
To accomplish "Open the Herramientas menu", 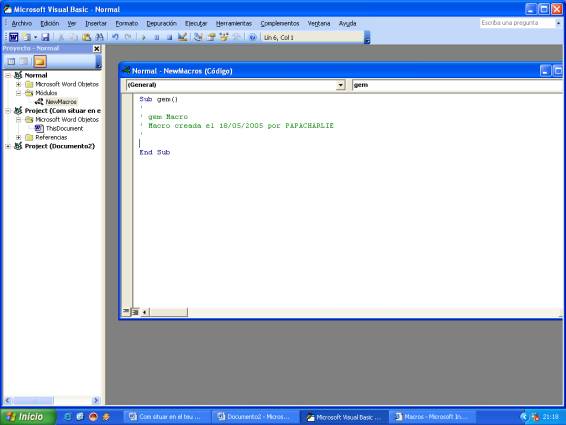I will click(234, 23).
